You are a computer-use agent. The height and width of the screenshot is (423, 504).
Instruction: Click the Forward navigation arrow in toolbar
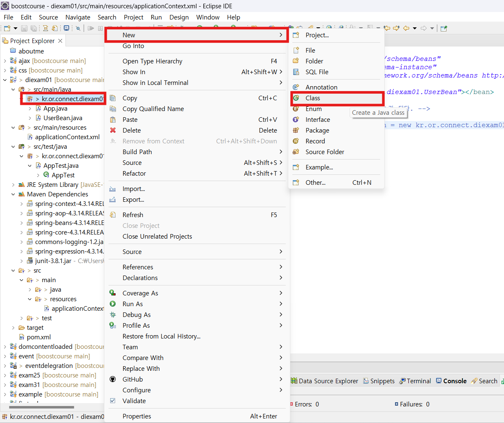pyautogui.click(x=424, y=28)
